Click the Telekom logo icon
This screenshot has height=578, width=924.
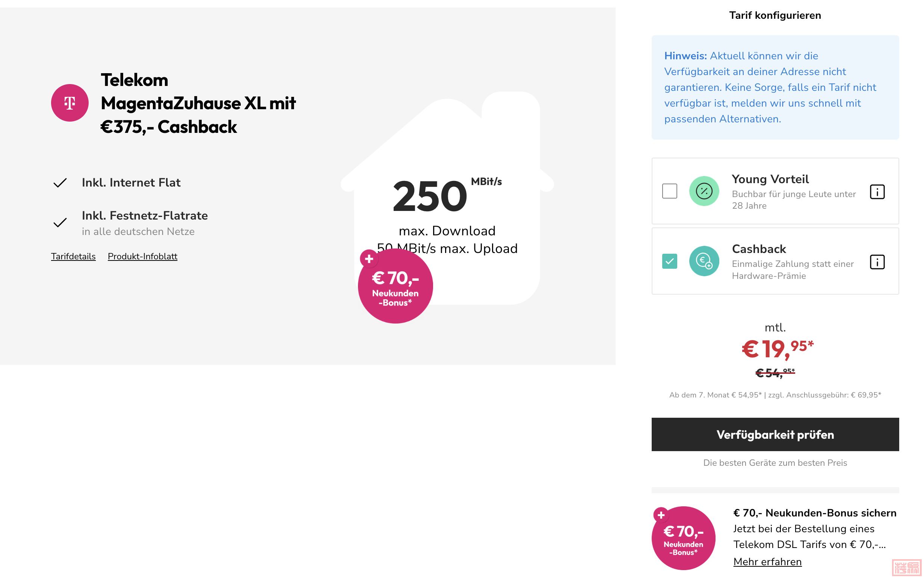click(69, 103)
